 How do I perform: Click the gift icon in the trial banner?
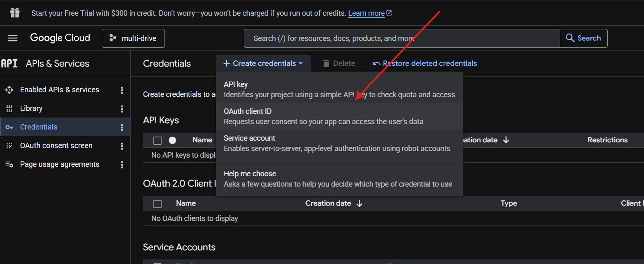click(x=15, y=13)
